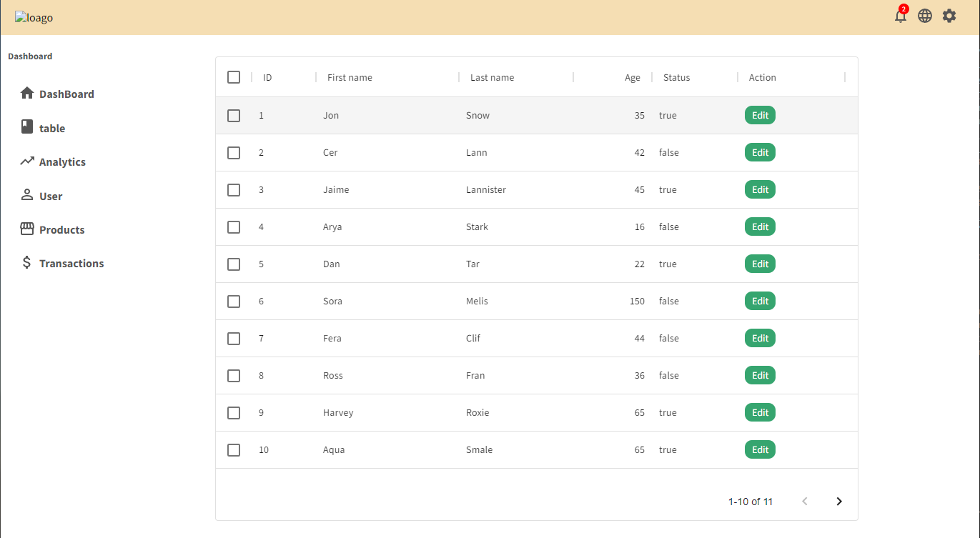The height and width of the screenshot is (538, 980).
Task: Click the User person icon
Action: pyautogui.click(x=26, y=195)
